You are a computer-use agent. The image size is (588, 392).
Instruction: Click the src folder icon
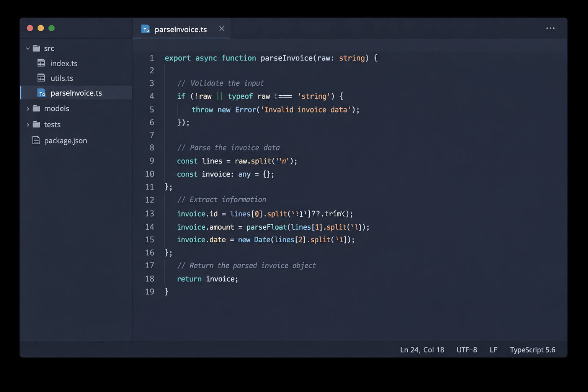click(36, 48)
